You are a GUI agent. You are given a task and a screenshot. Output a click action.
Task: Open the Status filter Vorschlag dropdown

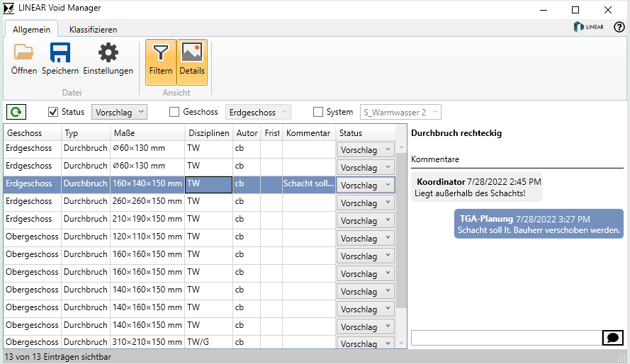[x=119, y=112]
